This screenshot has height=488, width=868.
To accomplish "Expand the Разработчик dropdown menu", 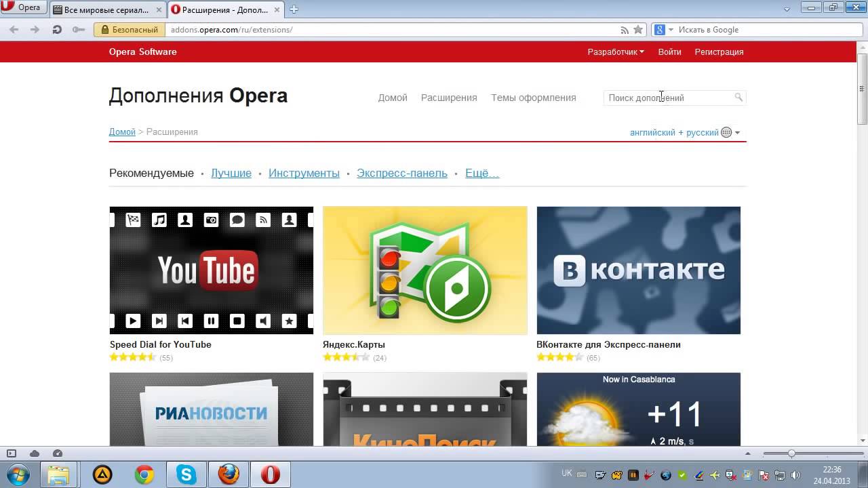I will click(x=616, y=52).
